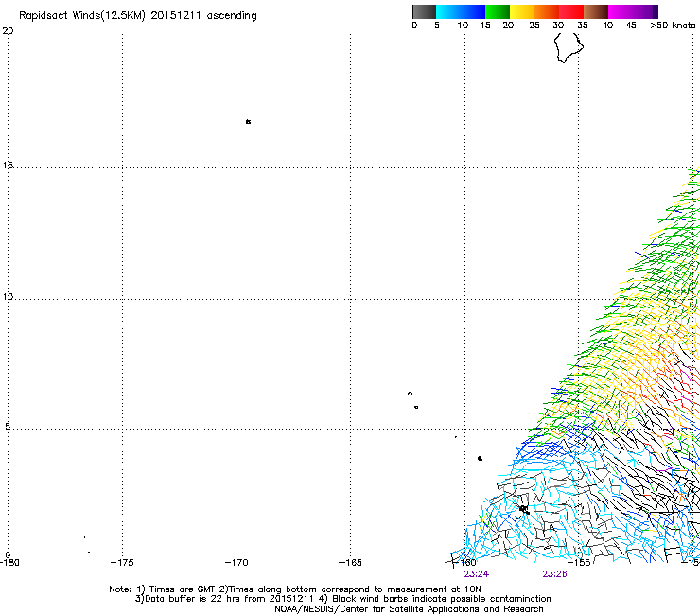The width and height of the screenshot is (700, 615).
Task: Click the green 15-20 knots legend segment
Action: pos(498,11)
